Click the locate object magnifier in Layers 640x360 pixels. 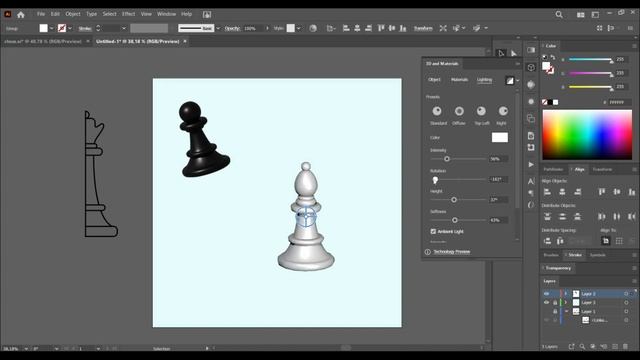click(x=582, y=347)
